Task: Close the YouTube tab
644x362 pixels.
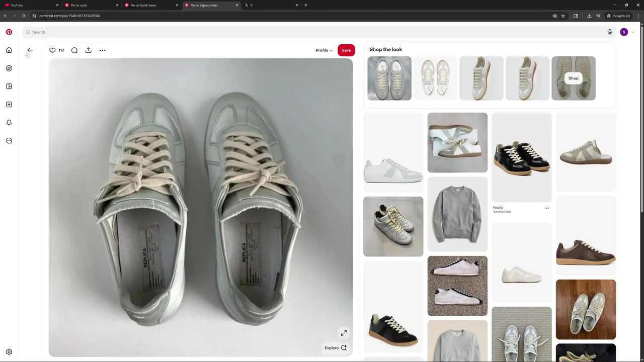Action: point(57,5)
